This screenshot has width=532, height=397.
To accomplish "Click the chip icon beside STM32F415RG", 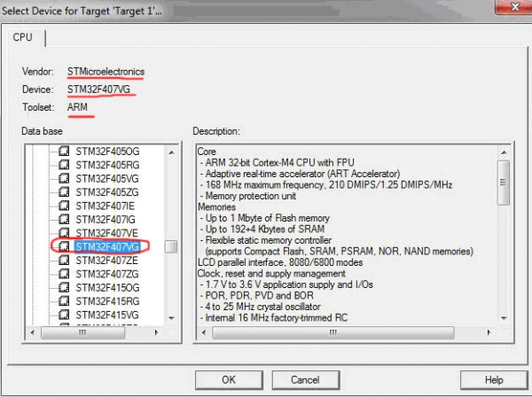I will (x=64, y=300).
